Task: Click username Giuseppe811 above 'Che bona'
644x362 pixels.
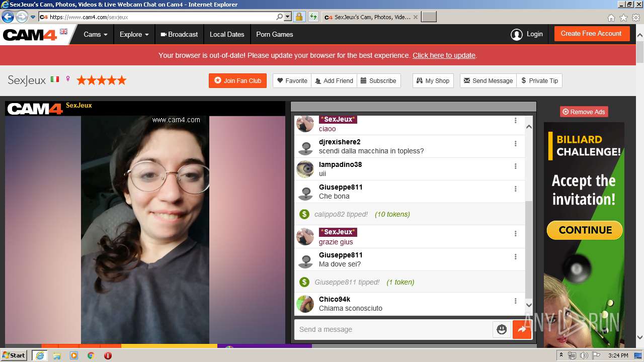Action: [341, 187]
